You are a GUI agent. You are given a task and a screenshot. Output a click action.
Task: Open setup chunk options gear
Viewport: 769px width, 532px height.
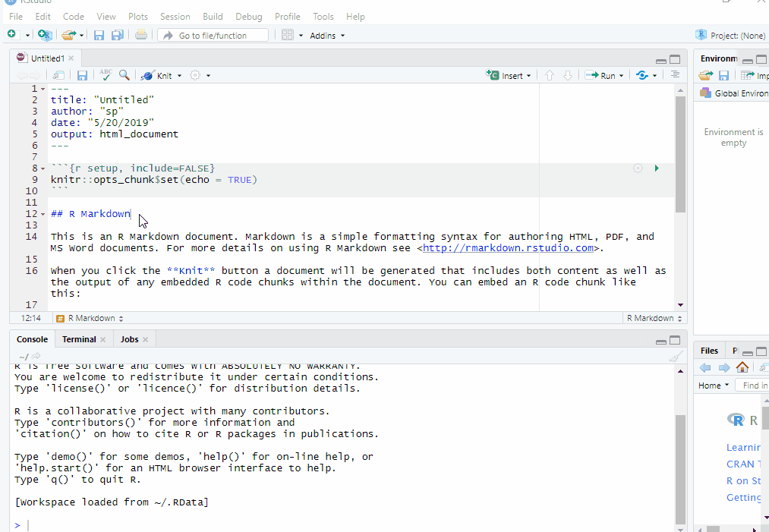coord(638,168)
